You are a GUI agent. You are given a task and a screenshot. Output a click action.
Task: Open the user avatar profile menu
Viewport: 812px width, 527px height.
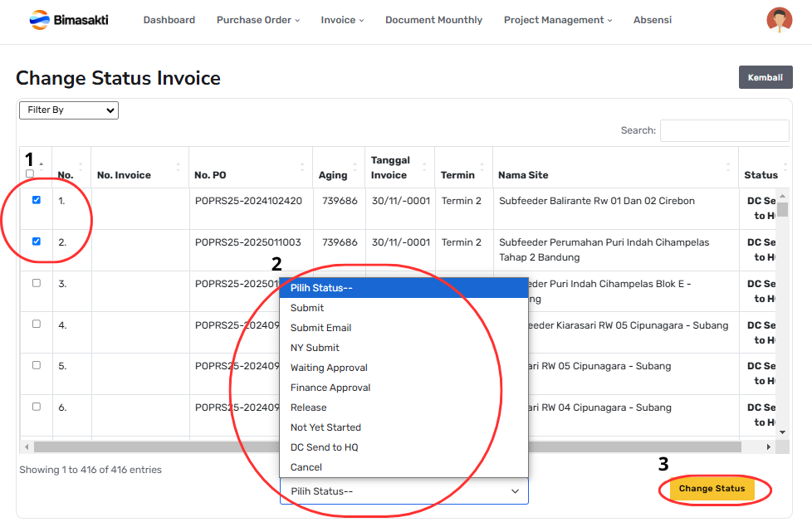(x=779, y=20)
